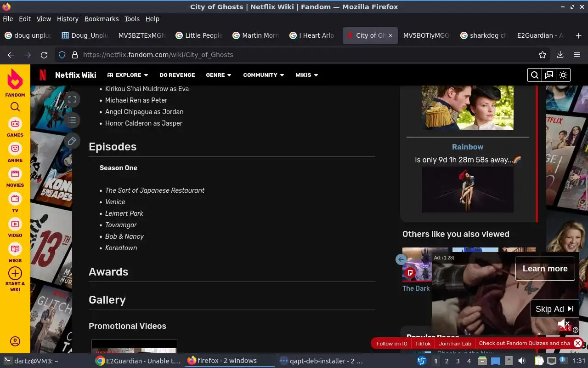Expand the Genre dropdown menu

[219, 75]
